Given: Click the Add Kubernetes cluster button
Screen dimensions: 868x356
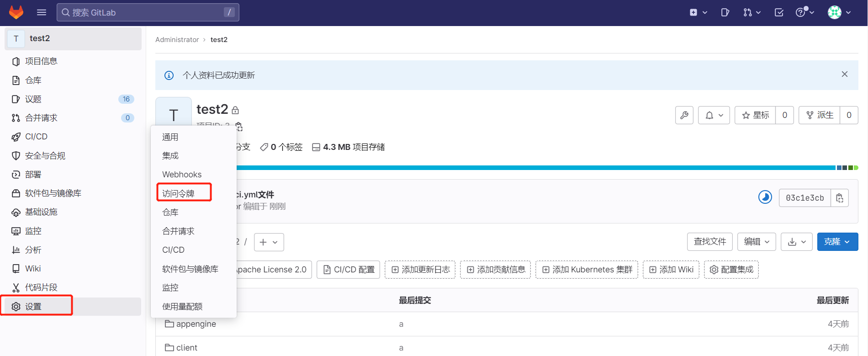Looking at the screenshot, I should (587, 270).
